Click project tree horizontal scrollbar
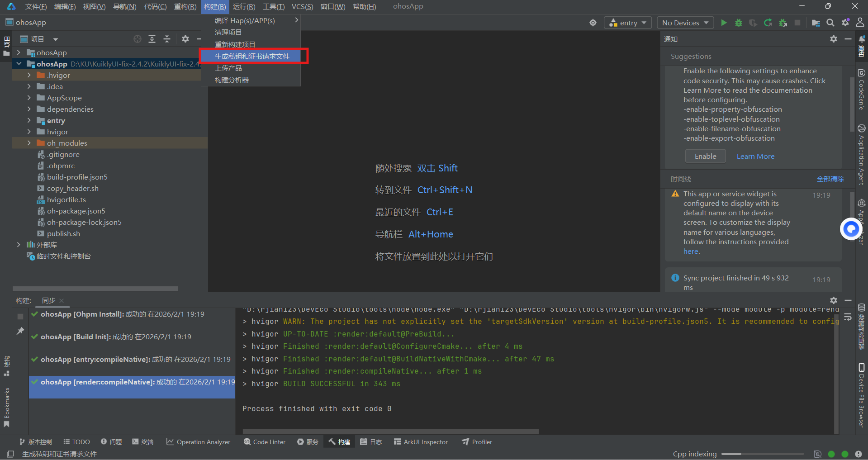Image resolution: width=868 pixels, height=460 pixels. pos(95,288)
